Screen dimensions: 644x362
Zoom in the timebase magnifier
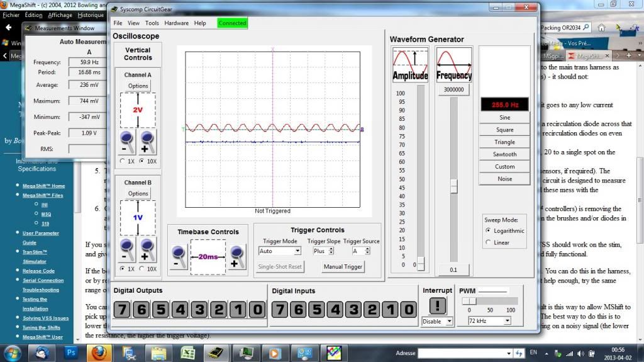coord(237,257)
